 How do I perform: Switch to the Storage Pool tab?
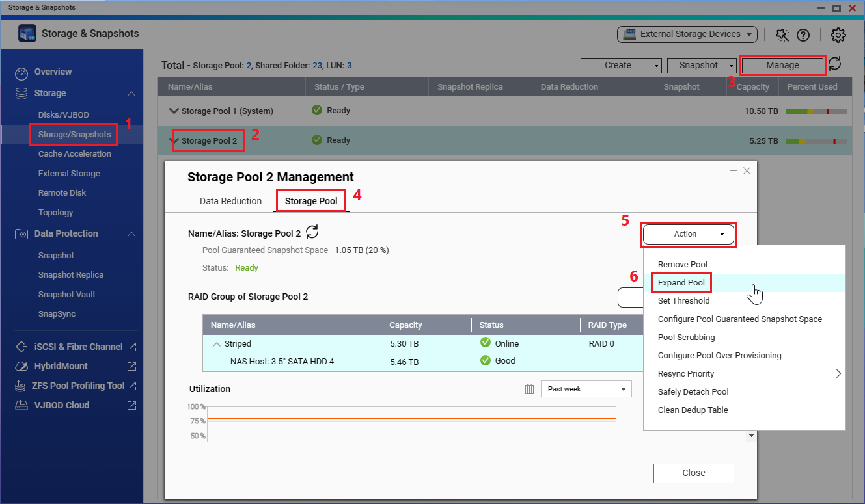[311, 201]
